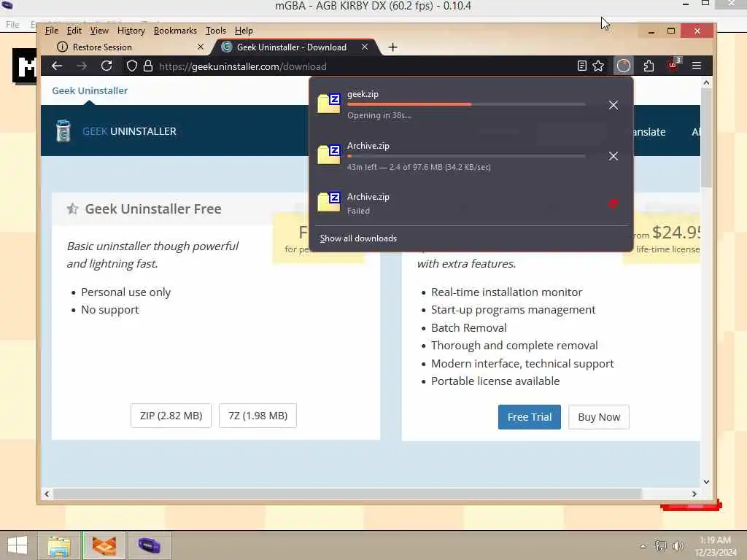The image size is (747, 560).
Task: Cancel the in-progress Archive.zip download
Action: click(x=613, y=156)
